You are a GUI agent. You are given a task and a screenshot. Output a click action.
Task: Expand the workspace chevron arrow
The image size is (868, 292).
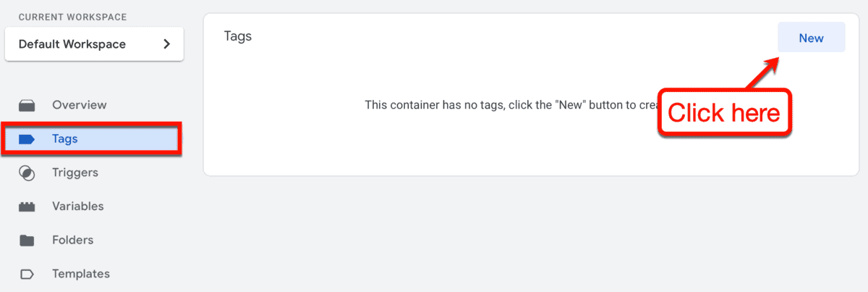[166, 44]
